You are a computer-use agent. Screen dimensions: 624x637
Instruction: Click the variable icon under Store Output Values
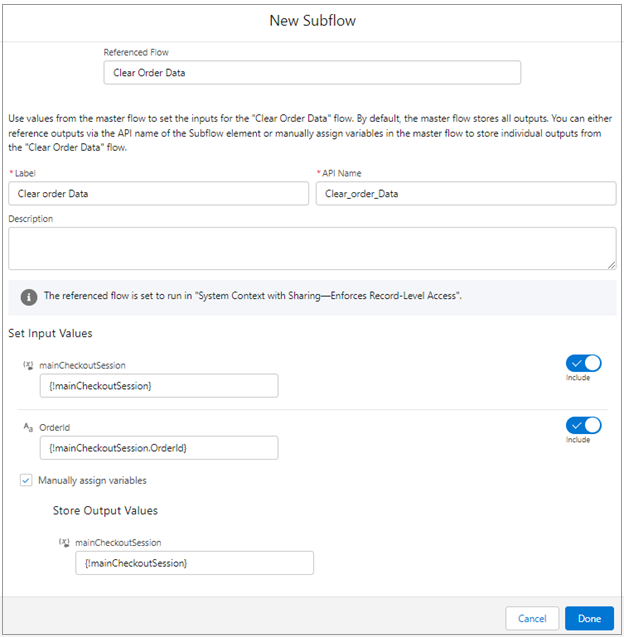point(65,543)
